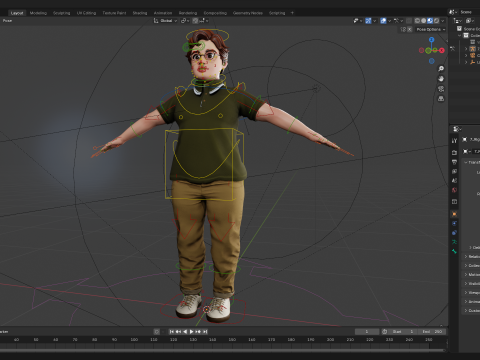Open the Geometry Nodes workspace tab
Image resolution: width=480 pixels, height=360 pixels.
[x=248, y=13]
